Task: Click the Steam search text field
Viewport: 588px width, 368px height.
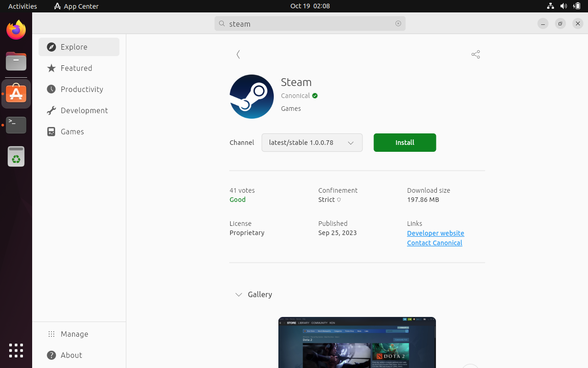Action: 310,23
